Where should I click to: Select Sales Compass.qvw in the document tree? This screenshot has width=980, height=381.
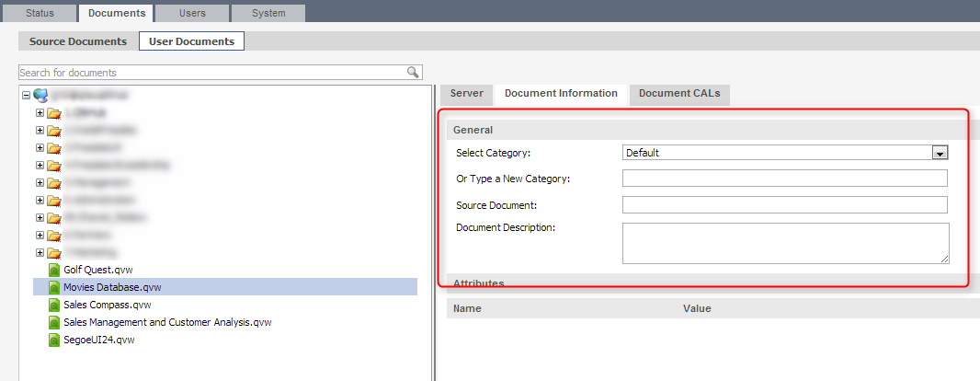point(107,306)
